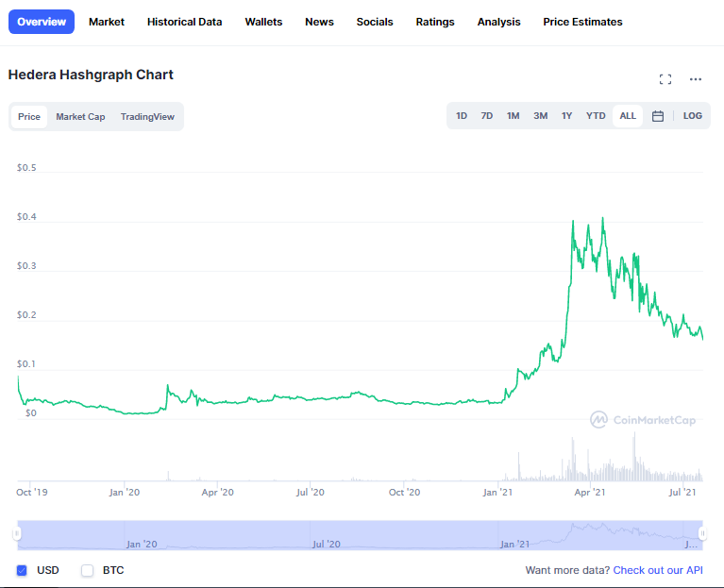This screenshot has height=588, width=724.
Task: Set chart range to 1D
Action: (x=462, y=116)
